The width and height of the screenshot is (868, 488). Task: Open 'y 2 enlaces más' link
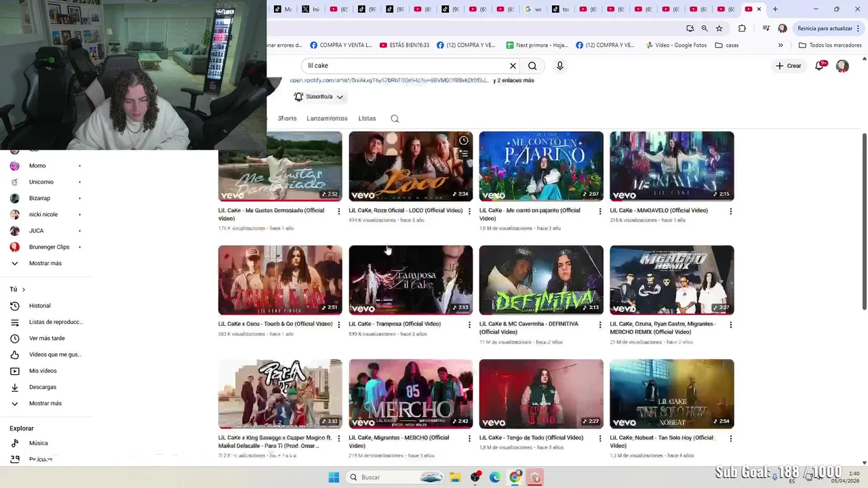[x=514, y=81]
